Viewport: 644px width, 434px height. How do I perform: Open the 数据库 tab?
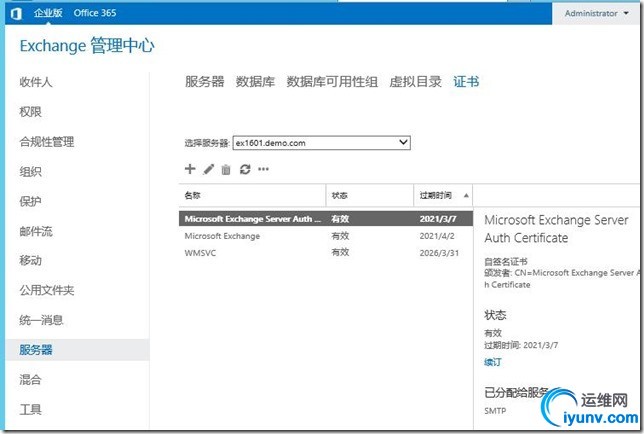point(255,82)
